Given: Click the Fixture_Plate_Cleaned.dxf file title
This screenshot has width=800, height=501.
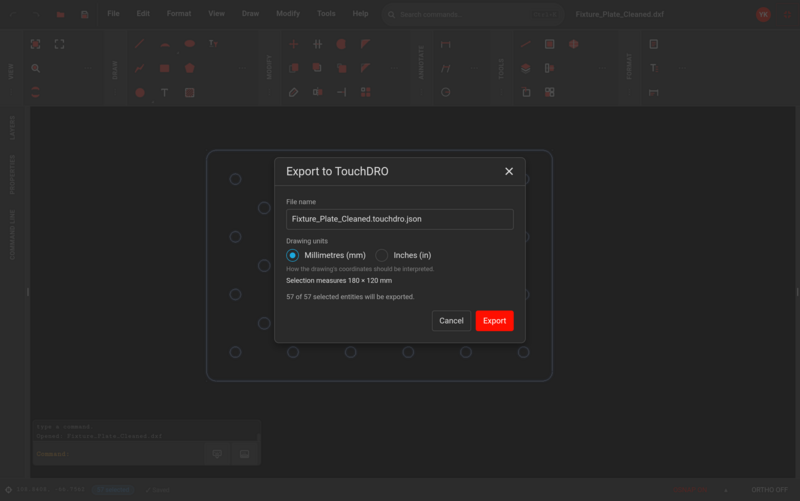Looking at the screenshot, I should click(x=619, y=14).
